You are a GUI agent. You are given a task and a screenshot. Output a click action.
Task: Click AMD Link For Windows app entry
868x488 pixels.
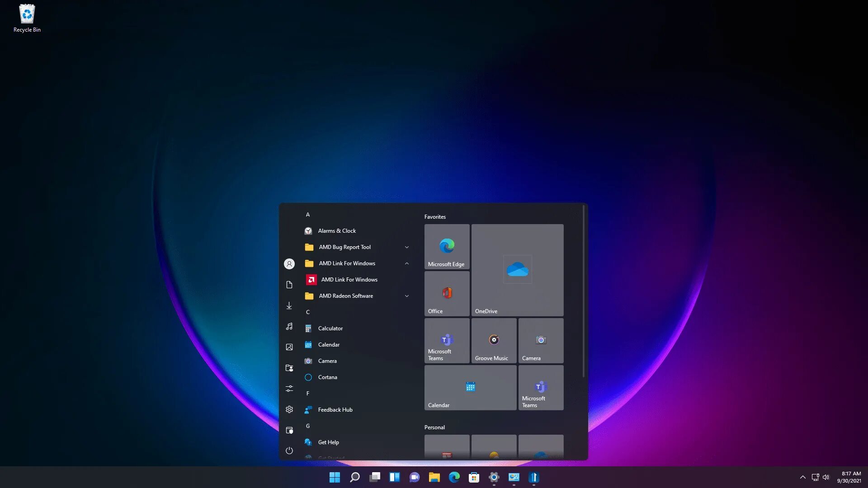click(x=349, y=279)
